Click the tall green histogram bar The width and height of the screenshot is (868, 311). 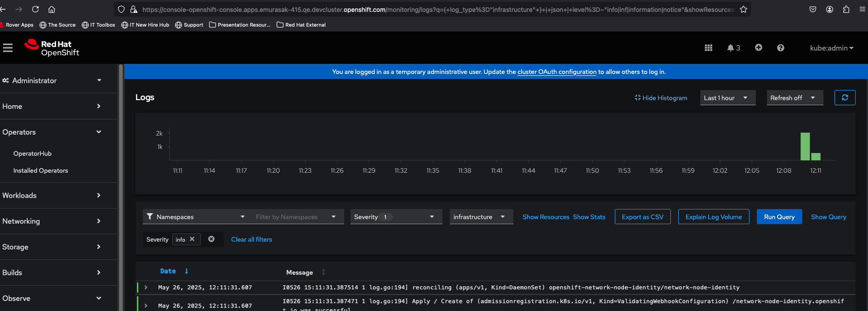point(805,146)
